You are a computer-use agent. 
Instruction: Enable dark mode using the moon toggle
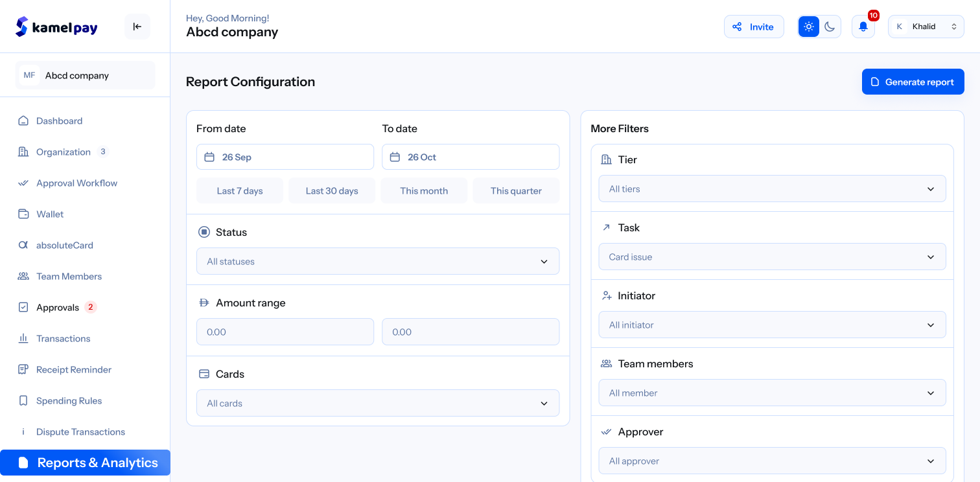tap(830, 27)
